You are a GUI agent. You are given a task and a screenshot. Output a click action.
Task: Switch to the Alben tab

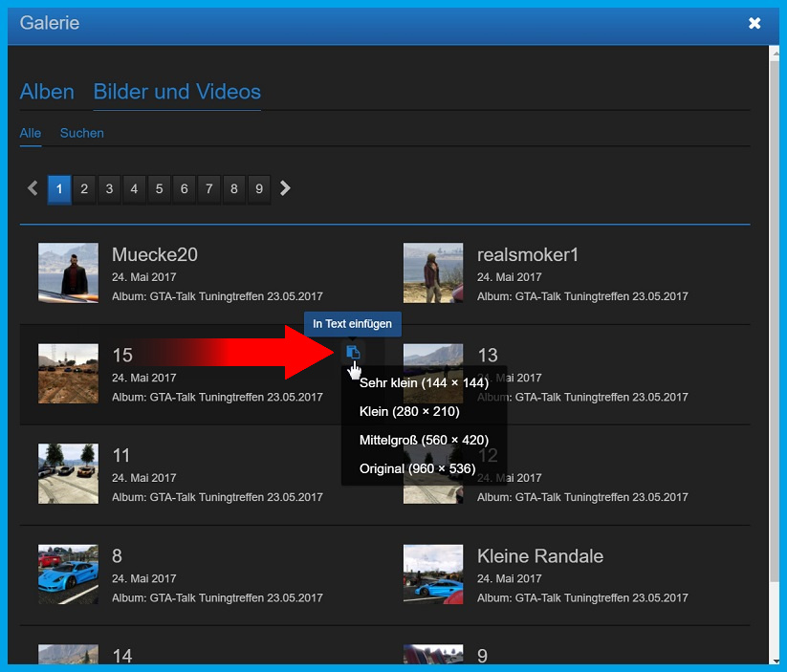pyautogui.click(x=47, y=92)
